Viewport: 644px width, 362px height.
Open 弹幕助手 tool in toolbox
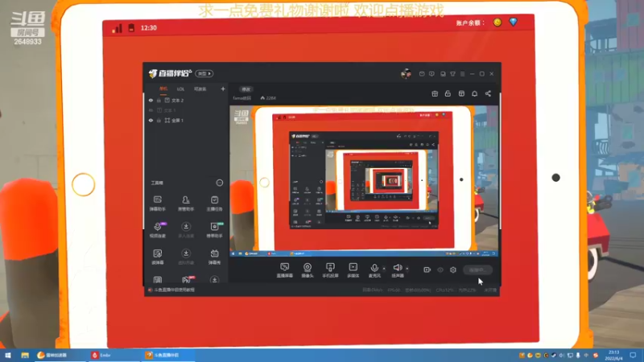point(157,204)
